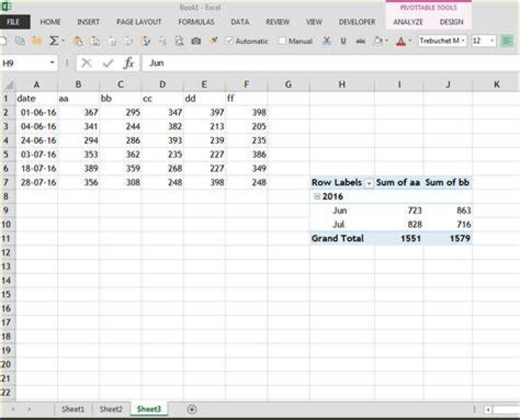Viewport: 520px width, 420px height.
Task: Switch to the DATA tab
Action: pyautogui.click(x=240, y=22)
